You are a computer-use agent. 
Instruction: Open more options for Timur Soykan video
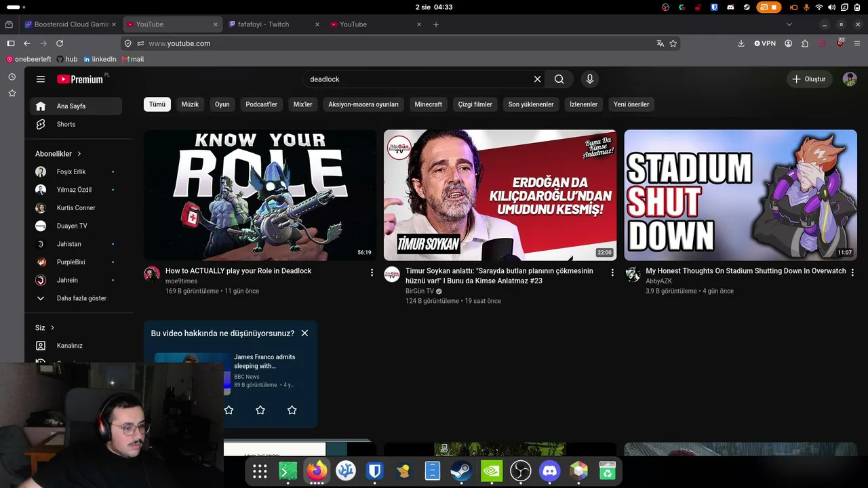click(x=612, y=272)
